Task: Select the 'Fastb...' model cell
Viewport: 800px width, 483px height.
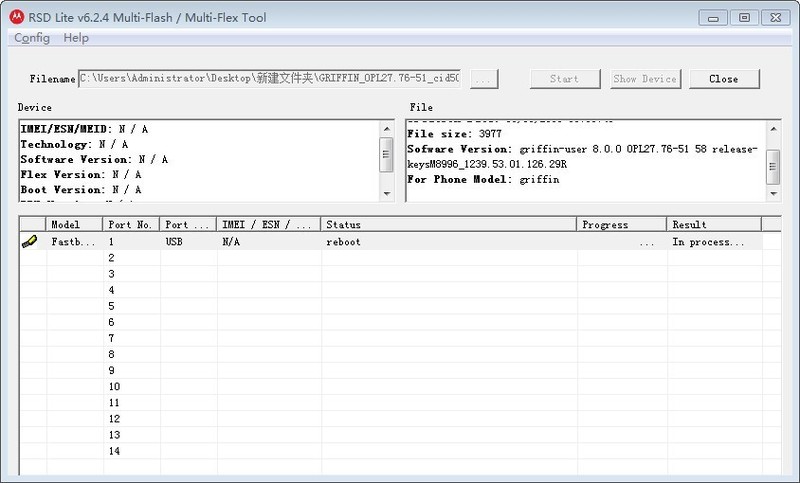Action: pyautogui.click(x=73, y=242)
